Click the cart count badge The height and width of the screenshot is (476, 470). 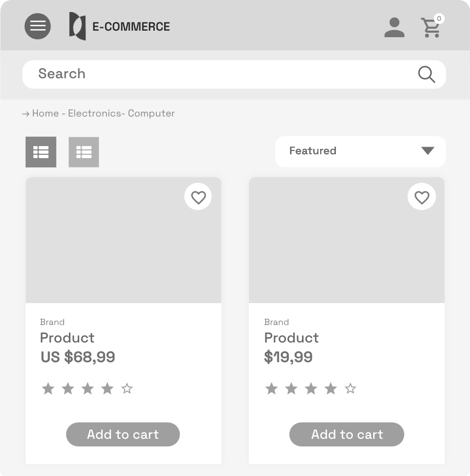tap(439, 19)
